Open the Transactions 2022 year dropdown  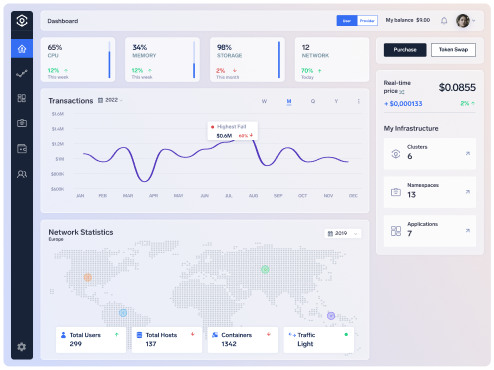click(110, 100)
